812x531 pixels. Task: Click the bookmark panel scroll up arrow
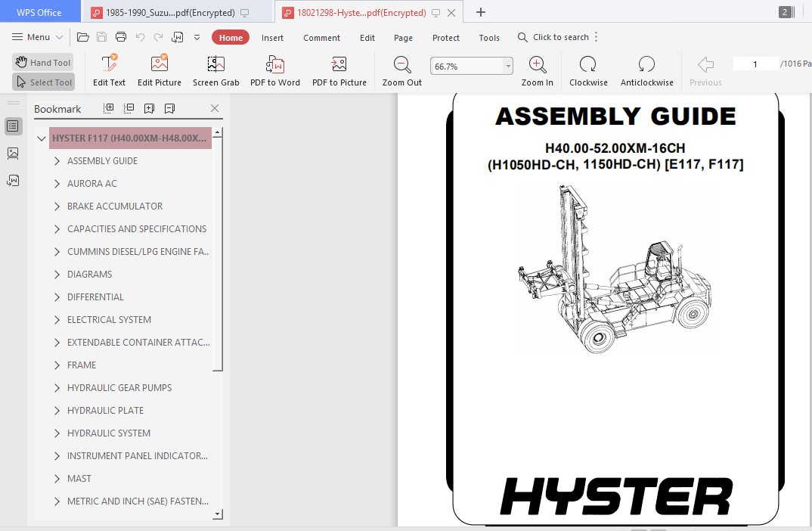tap(218, 132)
